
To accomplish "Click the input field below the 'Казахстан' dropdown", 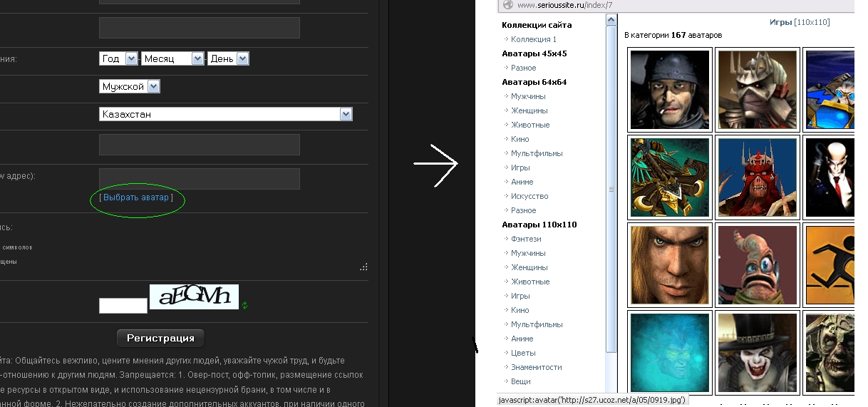I will click(x=200, y=145).
